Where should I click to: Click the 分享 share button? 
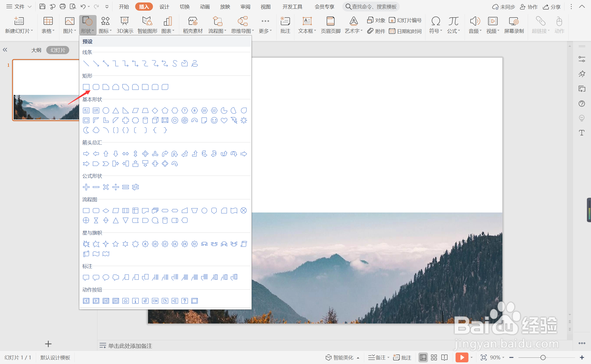click(x=552, y=7)
